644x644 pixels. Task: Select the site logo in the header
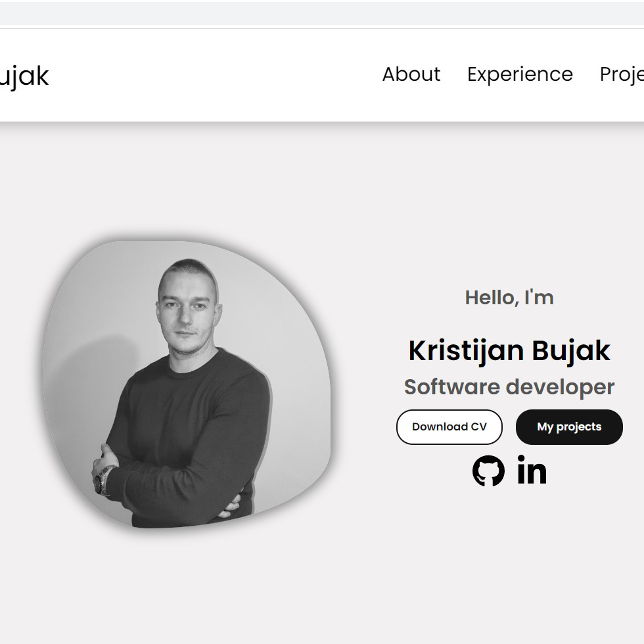click(25, 76)
